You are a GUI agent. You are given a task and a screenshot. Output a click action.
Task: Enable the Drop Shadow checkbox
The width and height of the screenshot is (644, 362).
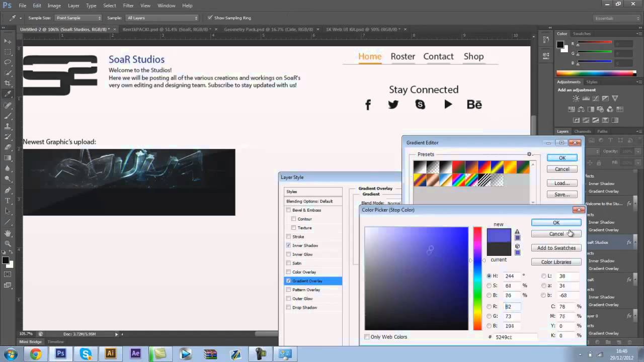(x=288, y=307)
